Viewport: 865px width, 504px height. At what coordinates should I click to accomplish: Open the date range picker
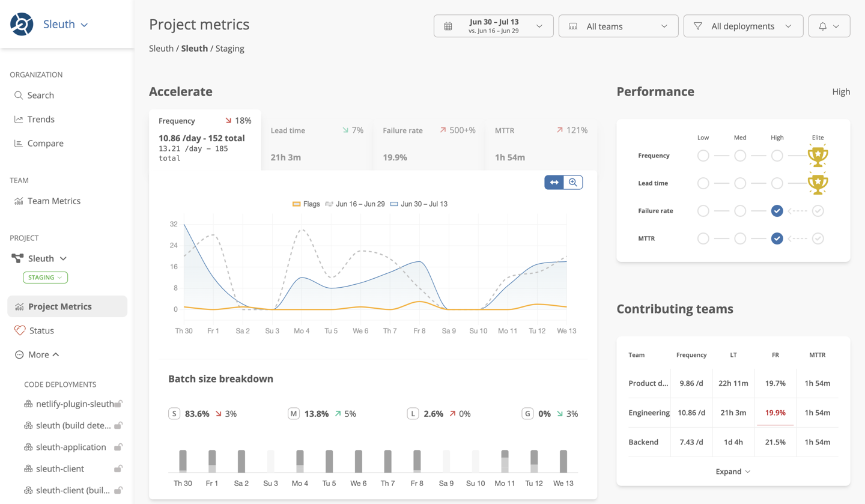(x=494, y=26)
